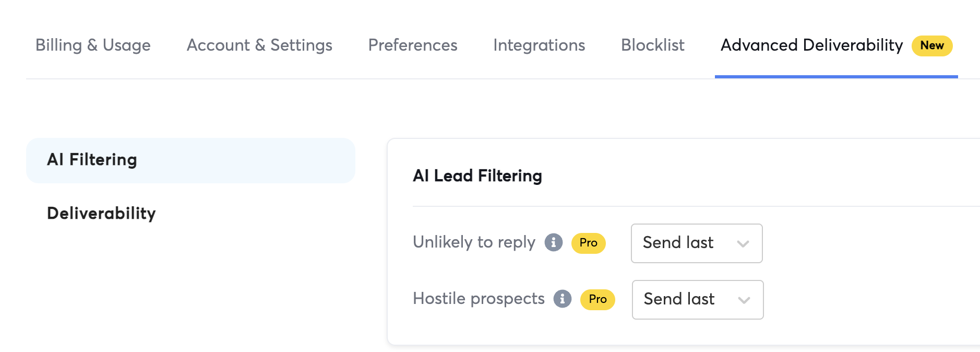Open the Billing & Usage tab
Image resolution: width=980 pixels, height=352 pixels.
coord(93,45)
